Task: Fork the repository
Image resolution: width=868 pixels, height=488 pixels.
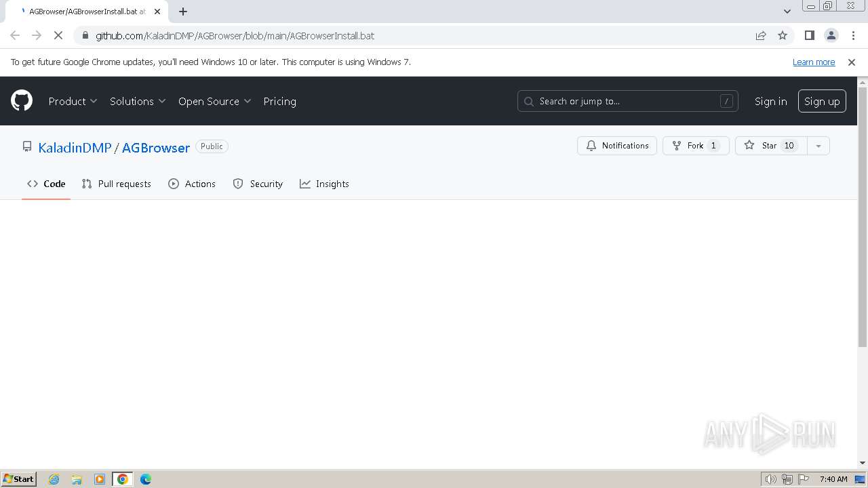Action: pos(696,146)
